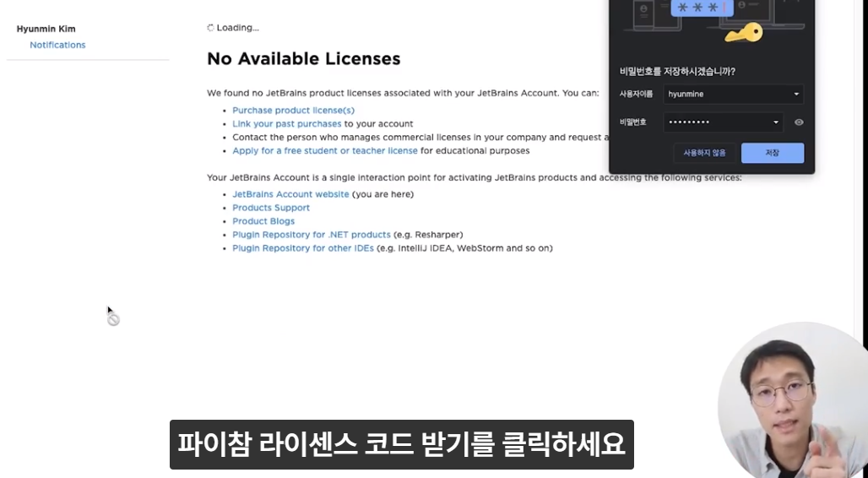868x478 pixels.
Task: Open the Products Support link
Action: point(271,208)
